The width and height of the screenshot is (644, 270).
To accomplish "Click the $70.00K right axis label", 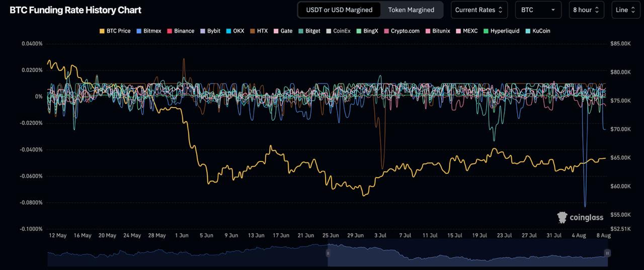I will 620,129.
